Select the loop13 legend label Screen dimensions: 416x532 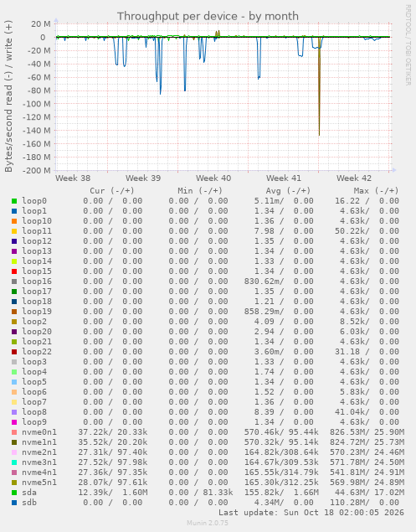(x=37, y=251)
